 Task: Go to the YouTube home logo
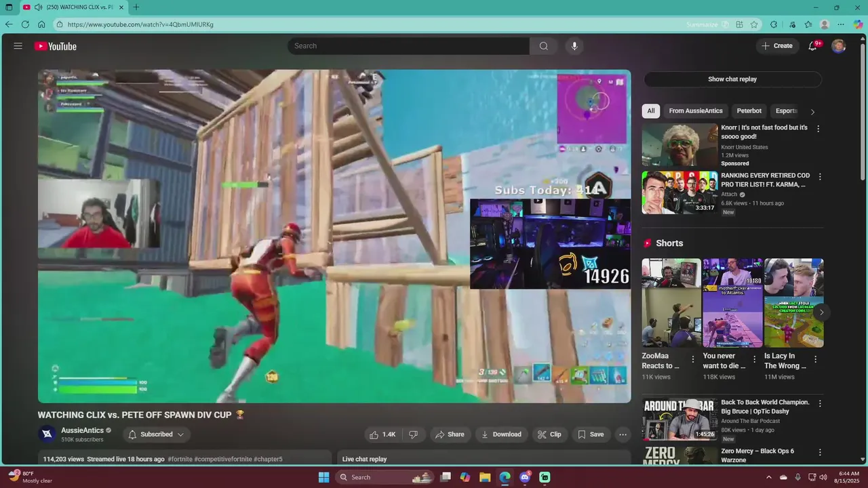(56, 46)
